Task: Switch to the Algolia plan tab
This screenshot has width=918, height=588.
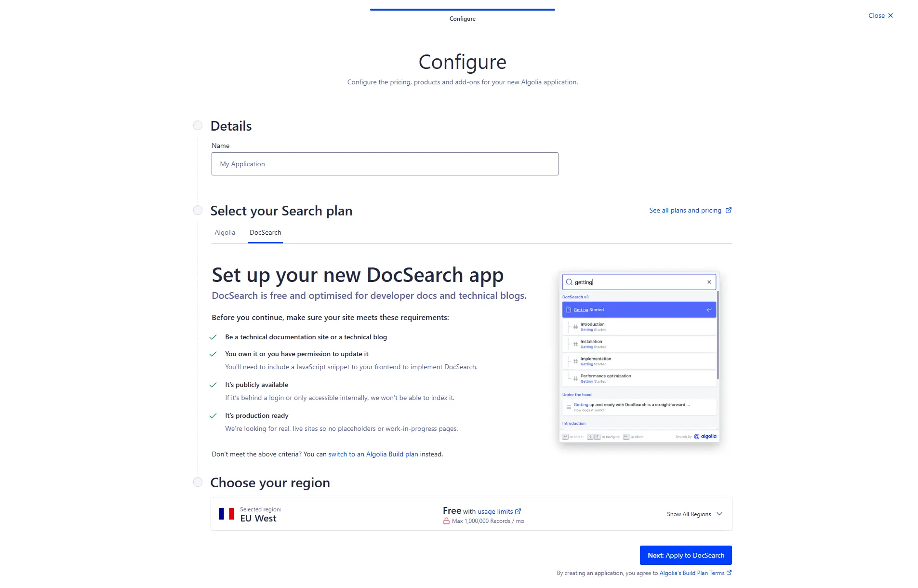Action: [x=225, y=232]
